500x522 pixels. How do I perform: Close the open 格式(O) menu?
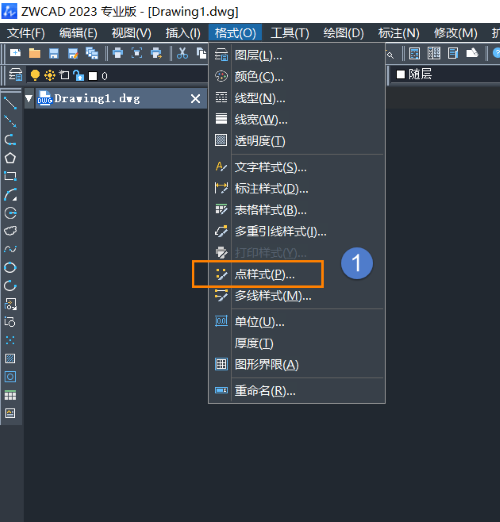click(x=235, y=33)
